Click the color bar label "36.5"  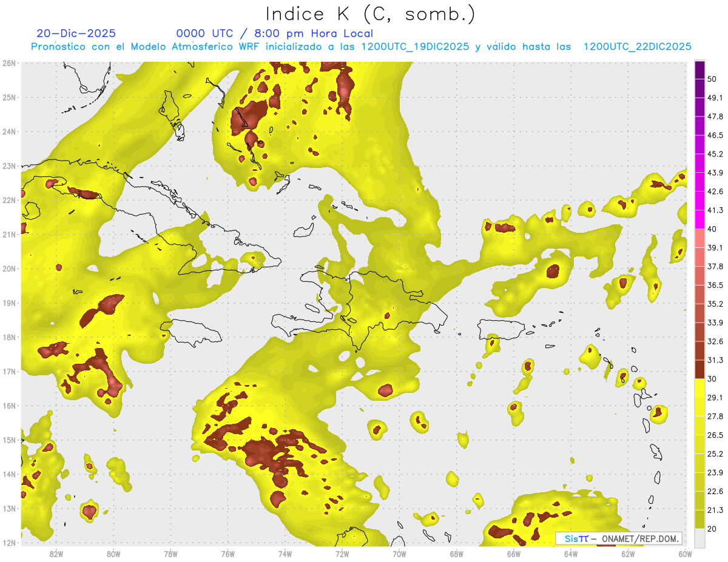click(x=715, y=286)
